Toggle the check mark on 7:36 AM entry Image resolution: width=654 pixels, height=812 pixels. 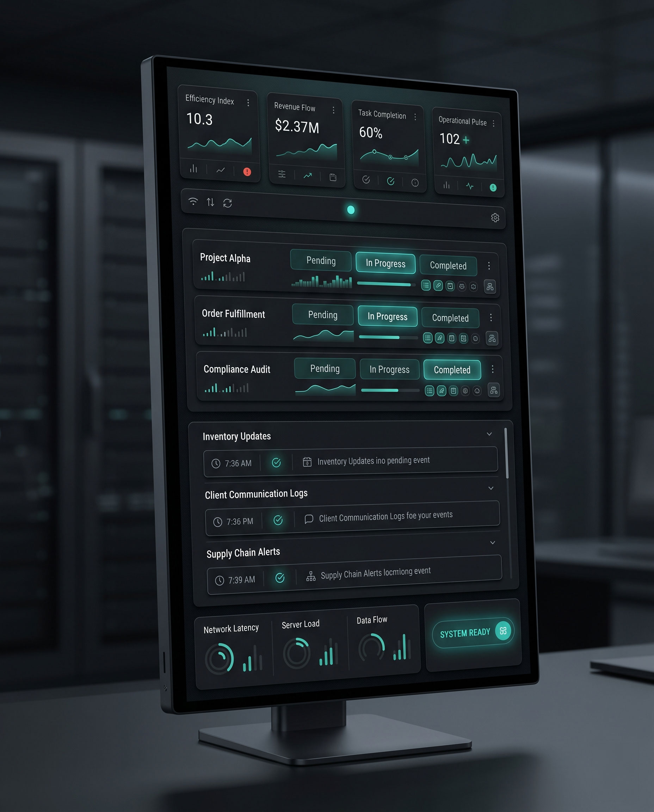tap(276, 463)
